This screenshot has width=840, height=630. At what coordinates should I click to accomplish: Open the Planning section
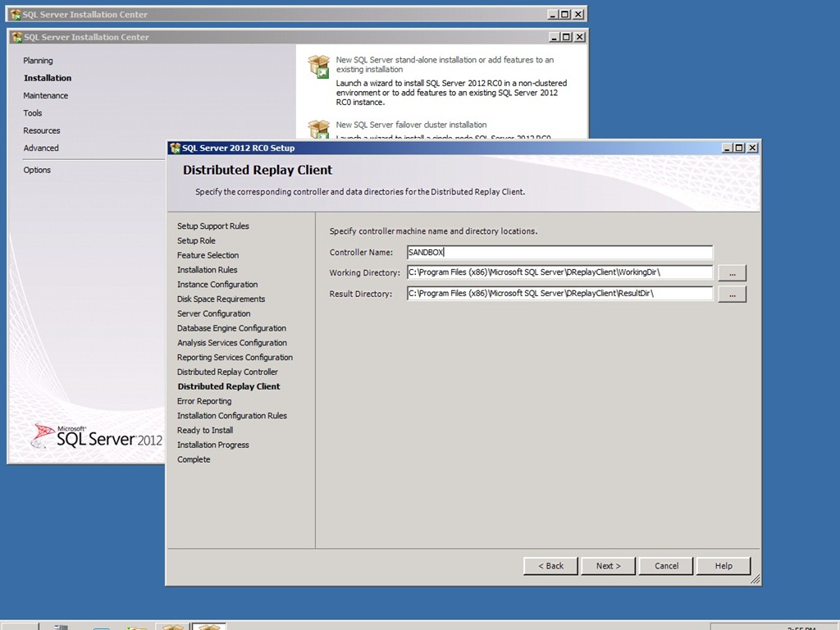pyautogui.click(x=38, y=61)
